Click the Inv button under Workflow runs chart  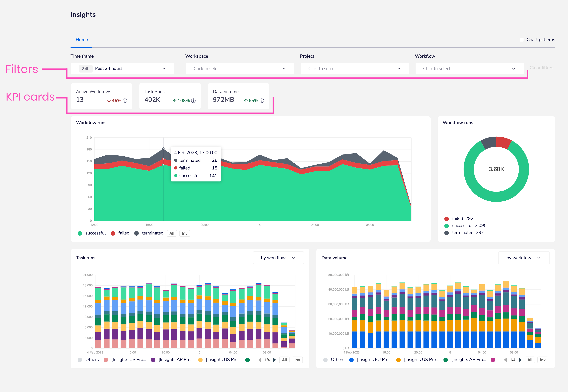coord(184,233)
